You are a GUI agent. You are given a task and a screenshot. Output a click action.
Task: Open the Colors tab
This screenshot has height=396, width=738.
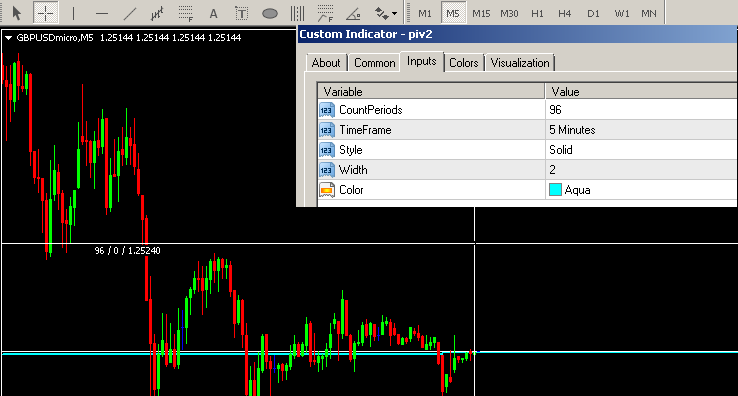tap(464, 63)
